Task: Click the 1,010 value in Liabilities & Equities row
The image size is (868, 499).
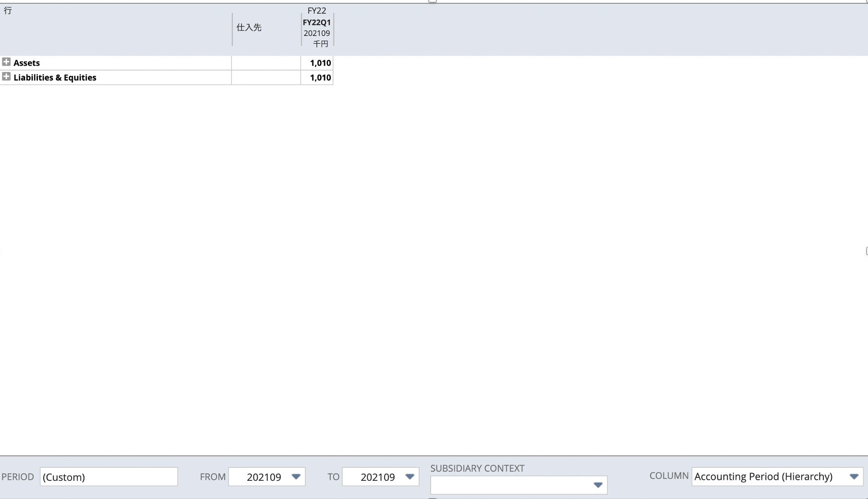Action: click(x=320, y=77)
